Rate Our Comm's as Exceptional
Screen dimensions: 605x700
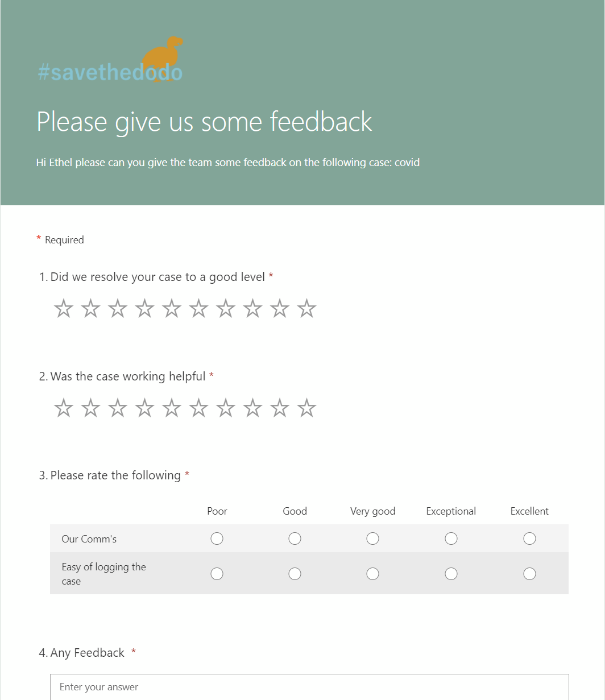[x=451, y=539]
